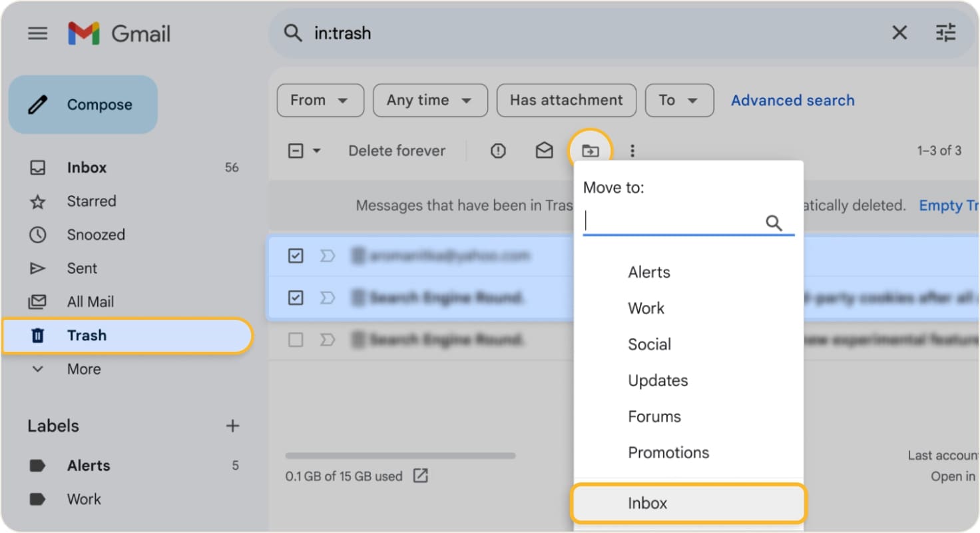
Task: Open the Advanced search link
Action: (792, 101)
